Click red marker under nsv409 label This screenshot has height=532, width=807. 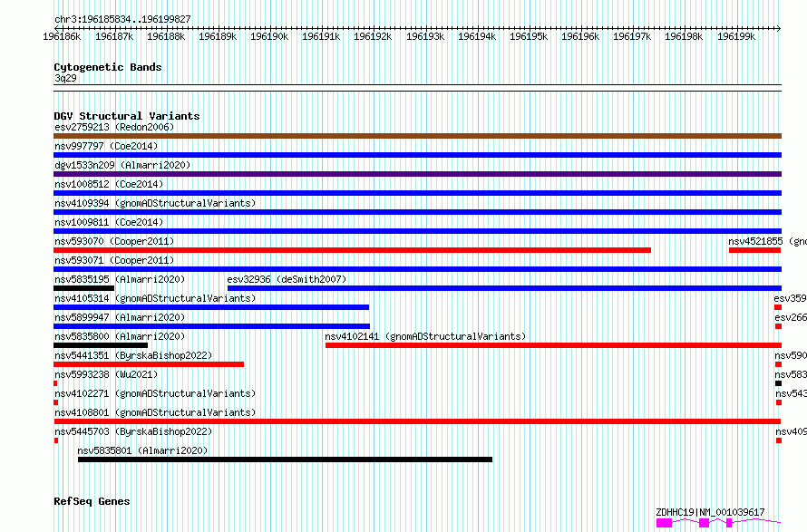pyautogui.click(x=779, y=440)
